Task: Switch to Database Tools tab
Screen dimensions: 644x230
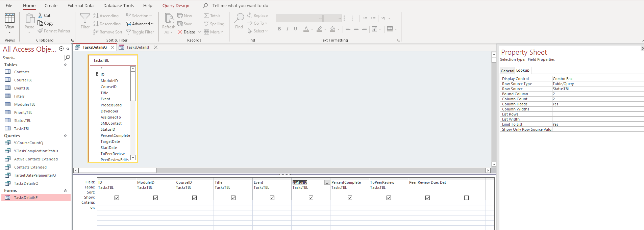Action: tap(119, 5)
